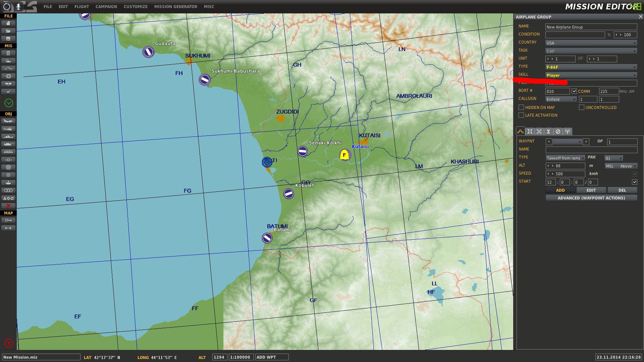644x362 pixels.
Task: Open the TASK dropdown showing CAP
Action: [x=591, y=51]
